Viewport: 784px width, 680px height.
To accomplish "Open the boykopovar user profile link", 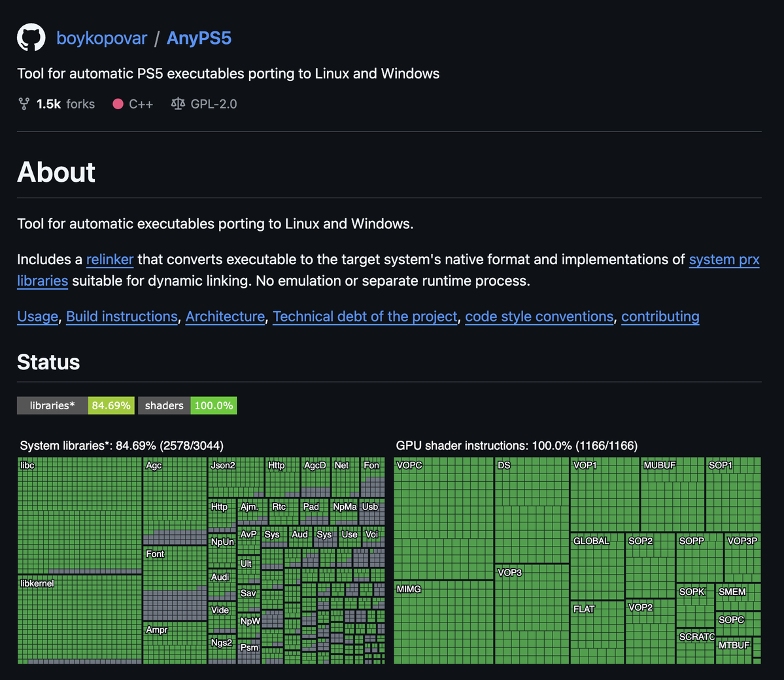I will [x=101, y=38].
